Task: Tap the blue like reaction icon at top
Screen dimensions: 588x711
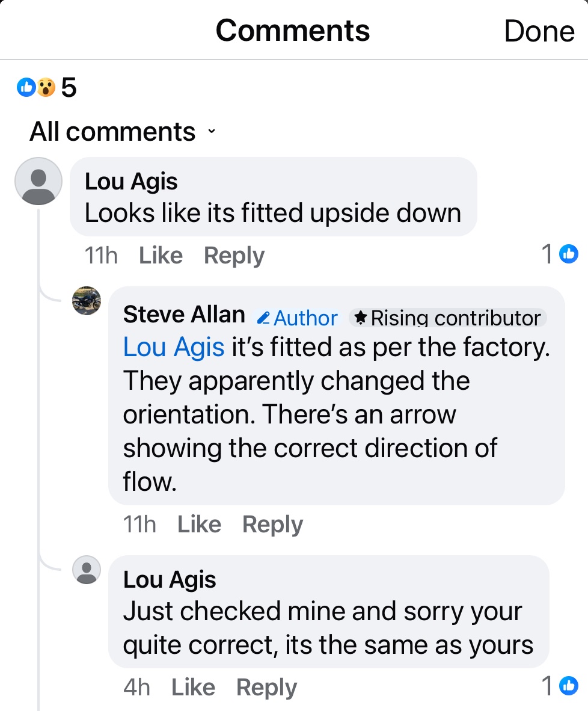Action: point(26,88)
